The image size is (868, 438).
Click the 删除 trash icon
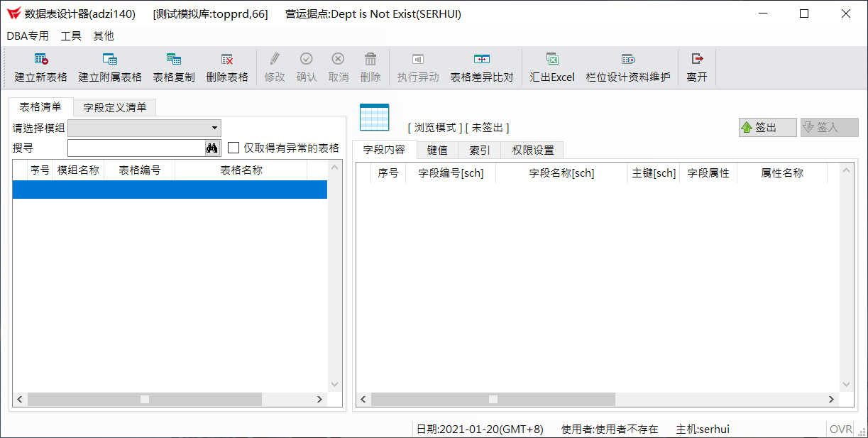370,59
